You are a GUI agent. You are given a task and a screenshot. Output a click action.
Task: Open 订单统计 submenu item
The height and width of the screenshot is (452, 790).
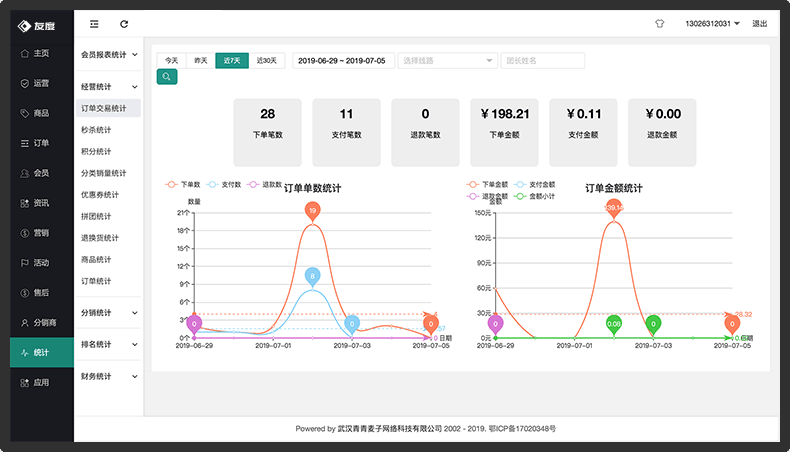coord(108,282)
